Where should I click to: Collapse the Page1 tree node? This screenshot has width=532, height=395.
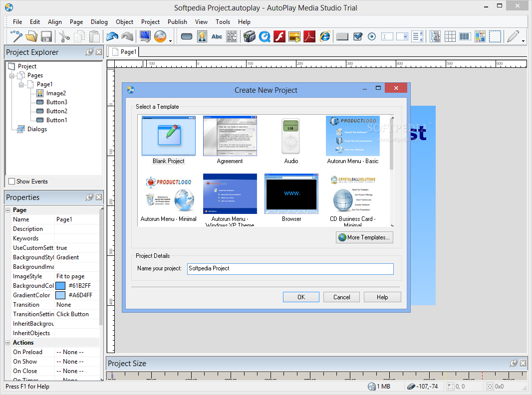[x=21, y=85]
